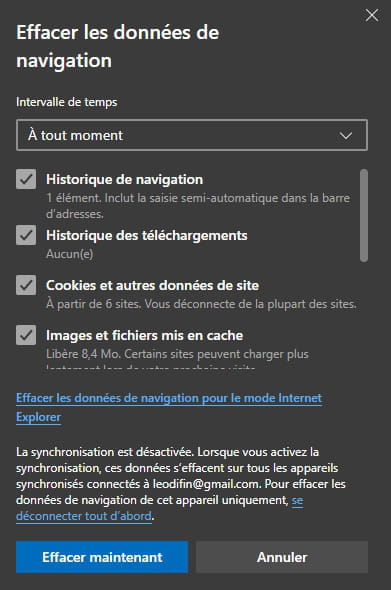
Task: Click the "À partir de 6 sites" description
Action: pos(201,304)
